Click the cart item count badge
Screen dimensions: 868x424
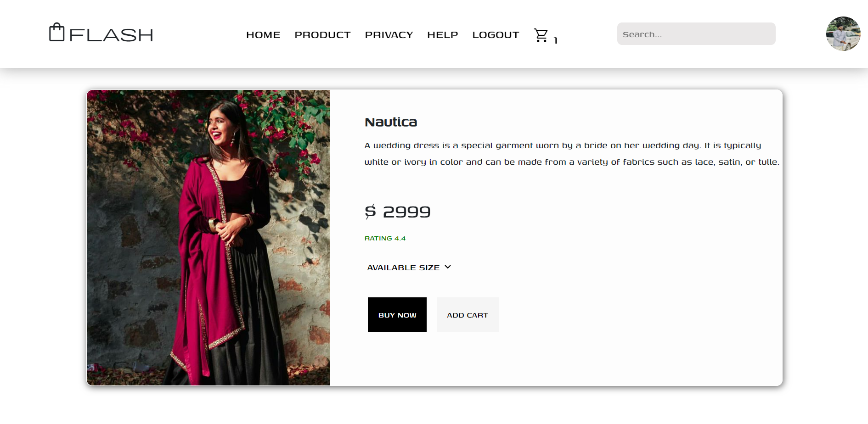[x=556, y=40]
